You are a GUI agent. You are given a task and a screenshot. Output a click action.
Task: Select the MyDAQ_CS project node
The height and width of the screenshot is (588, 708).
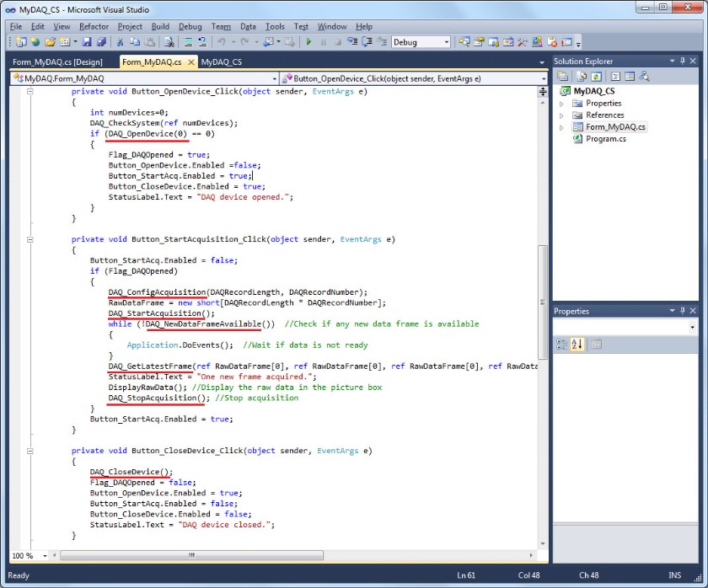593,91
